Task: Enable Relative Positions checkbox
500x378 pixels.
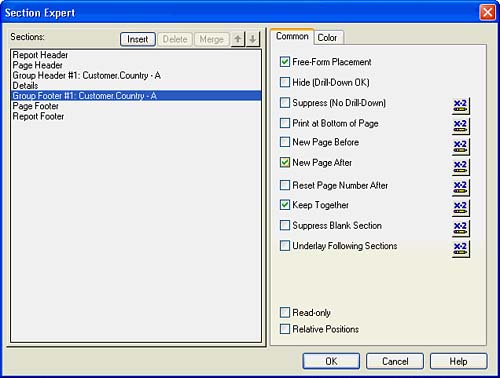Action: (x=285, y=329)
